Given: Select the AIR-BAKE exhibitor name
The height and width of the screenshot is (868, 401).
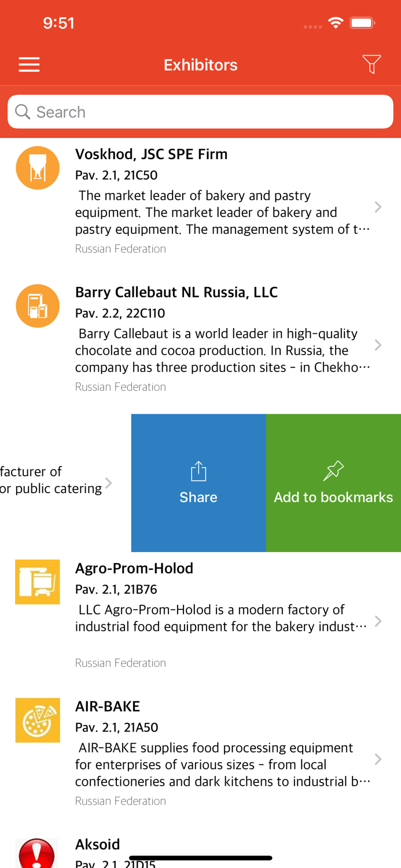Looking at the screenshot, I should coord(108,707).
